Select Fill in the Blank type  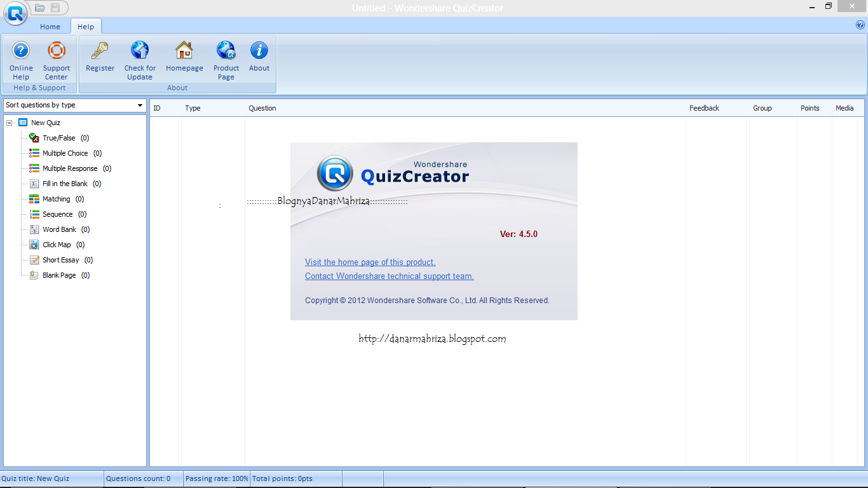pos(65,184)
